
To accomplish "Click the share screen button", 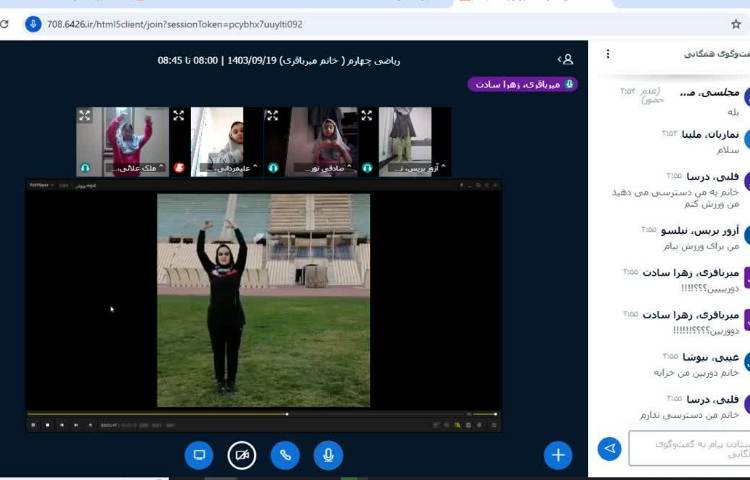I will pos(199,455).
